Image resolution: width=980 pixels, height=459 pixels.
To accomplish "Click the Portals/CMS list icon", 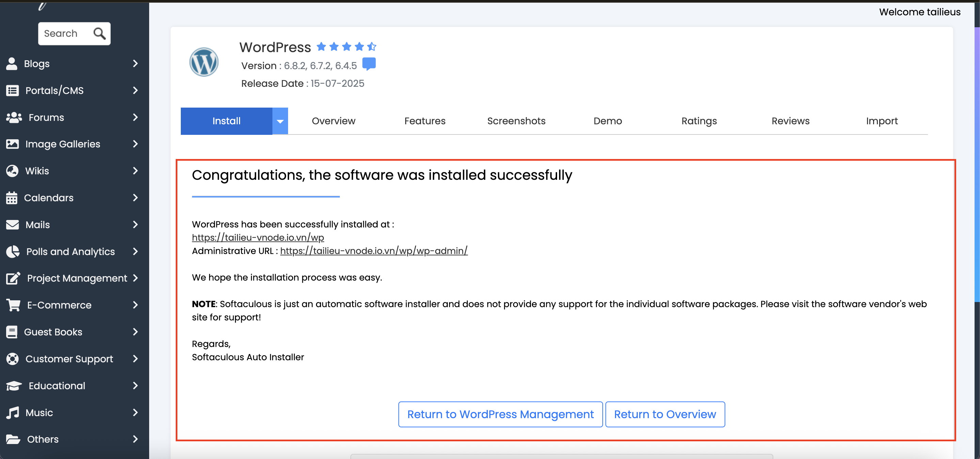I will click(13, 91).
